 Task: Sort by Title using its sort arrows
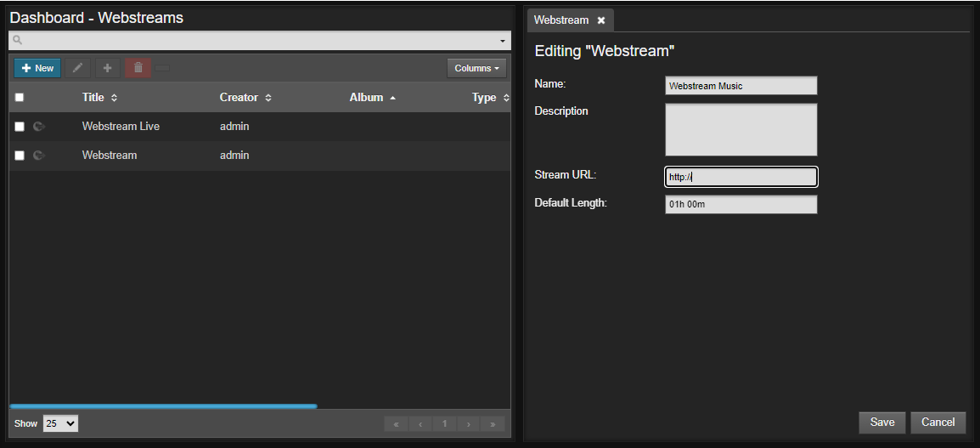114,99
